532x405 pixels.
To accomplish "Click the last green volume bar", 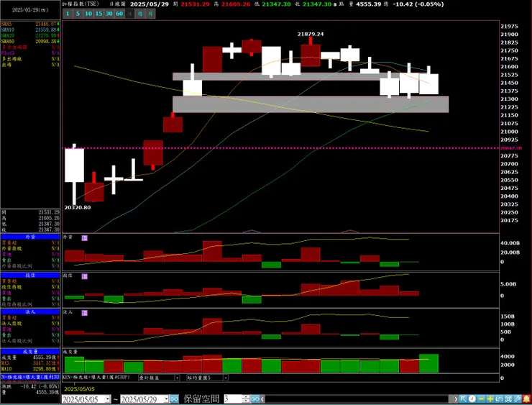I will click(x=429, y=363).
